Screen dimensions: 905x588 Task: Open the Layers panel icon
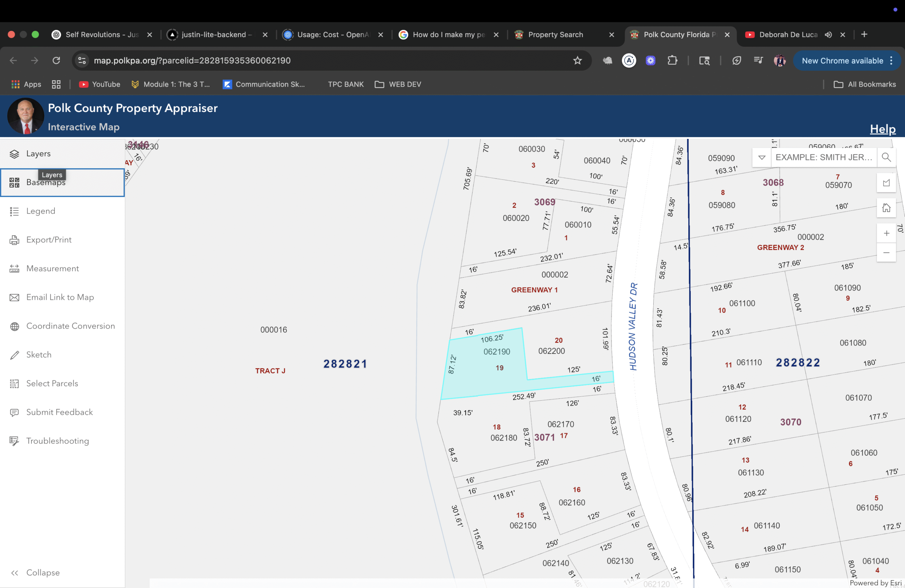click(14, 154)
